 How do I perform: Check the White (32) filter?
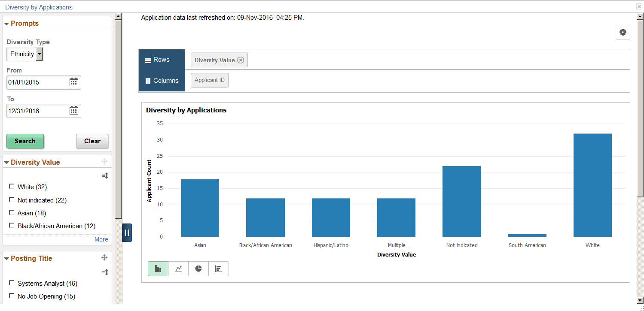12,187
